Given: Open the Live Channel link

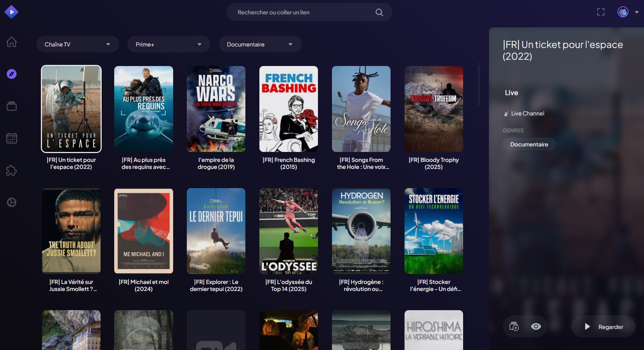Looking at the screenshot, I should [x=524, y=114].
